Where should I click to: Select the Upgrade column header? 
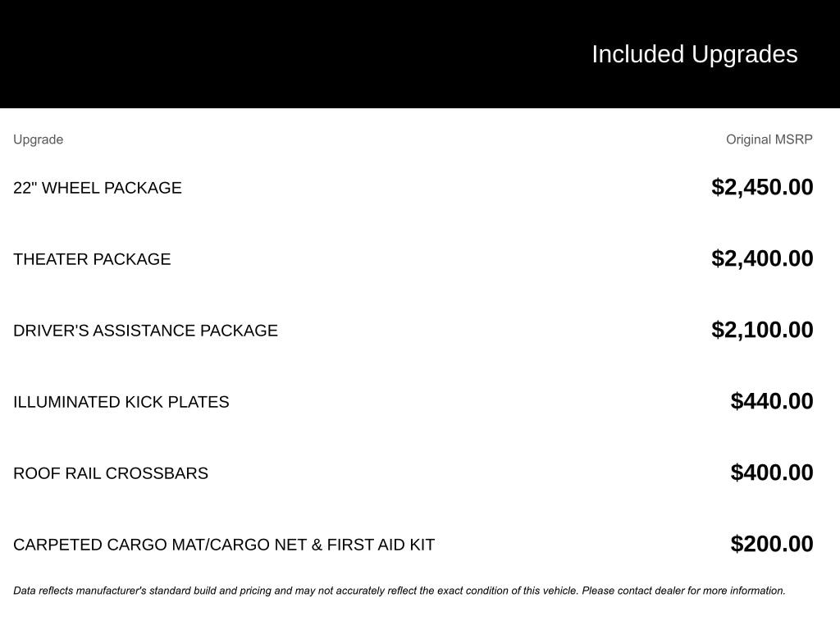38,139
